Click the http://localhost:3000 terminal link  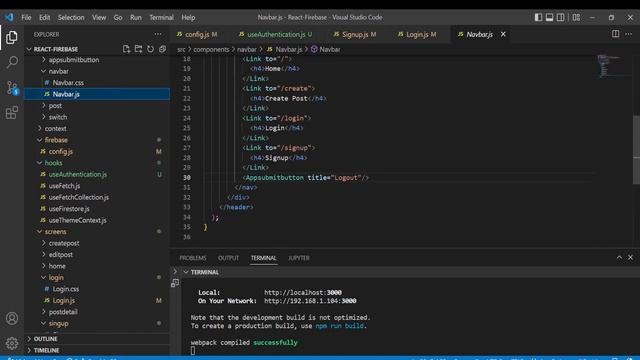pos(303,292)
